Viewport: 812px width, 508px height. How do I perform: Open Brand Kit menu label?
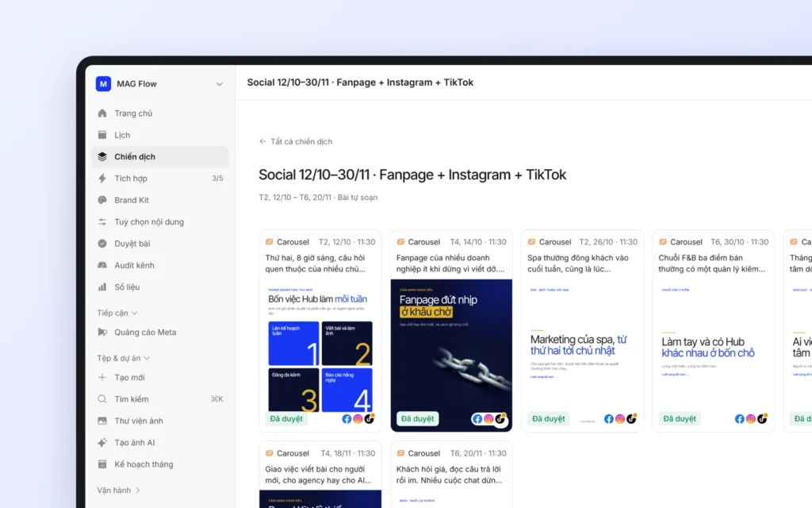132,200
